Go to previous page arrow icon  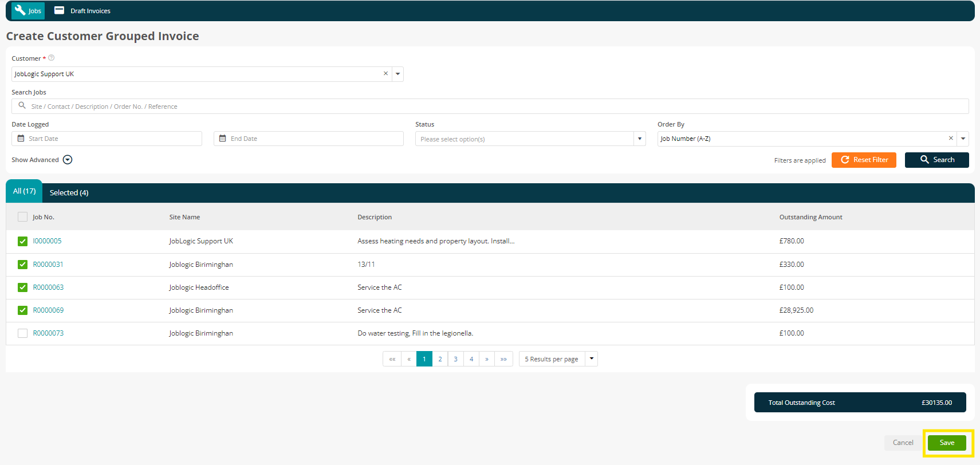(409, 359)
